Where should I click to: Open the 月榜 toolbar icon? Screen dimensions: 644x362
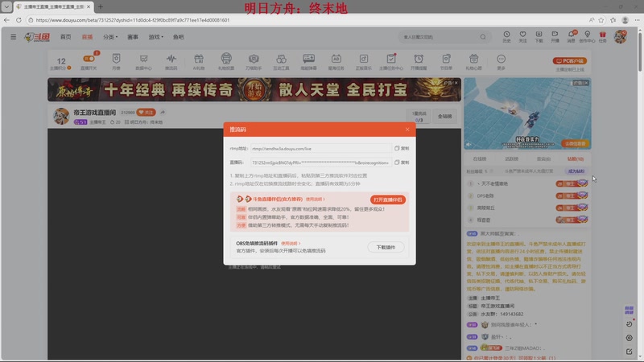pos(116,62)
